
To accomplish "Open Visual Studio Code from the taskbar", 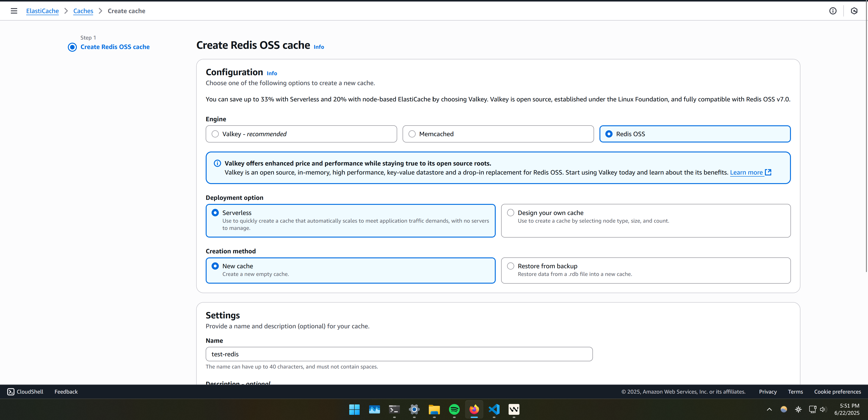I will 494,409.
